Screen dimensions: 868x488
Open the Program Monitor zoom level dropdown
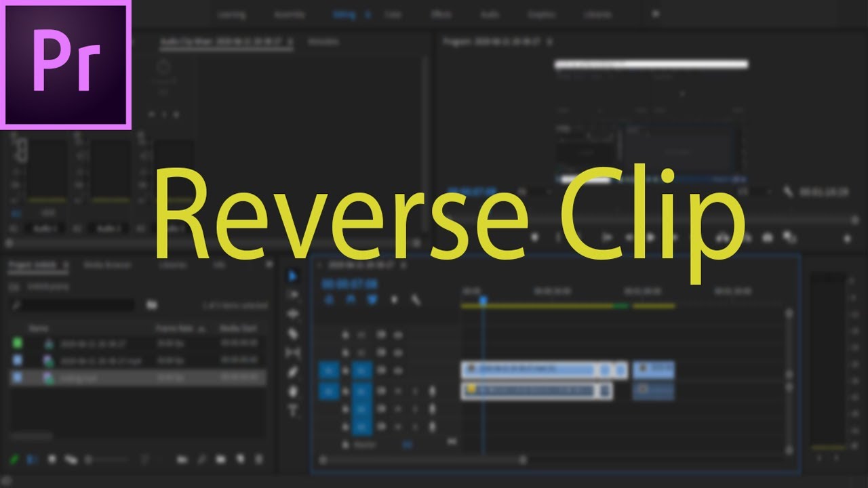[x=534, y=192]
